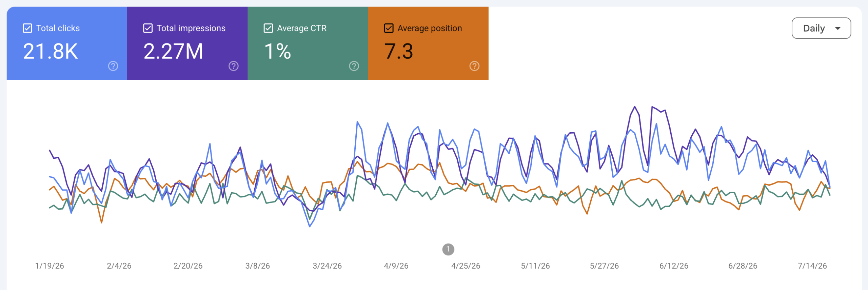Select the 21.8K Total clicks value

coord(51,52)
